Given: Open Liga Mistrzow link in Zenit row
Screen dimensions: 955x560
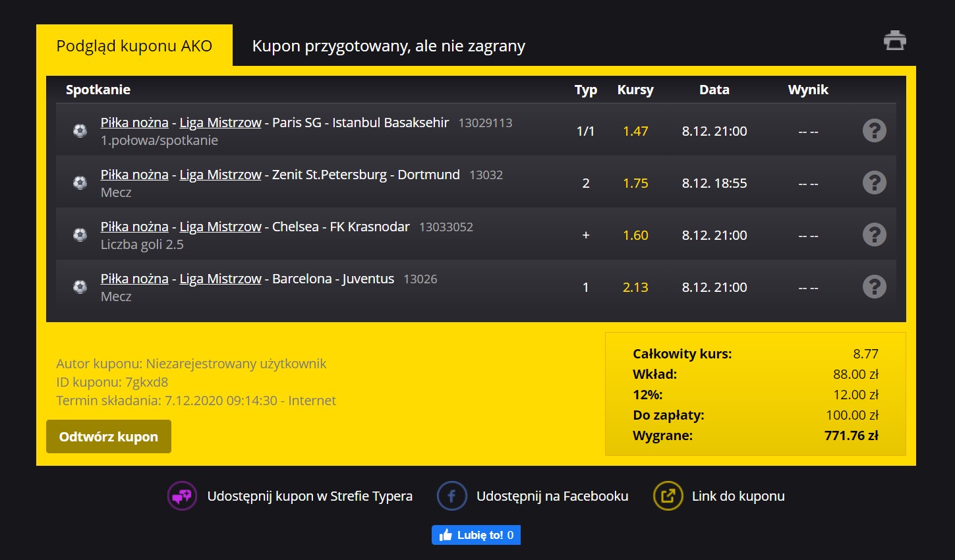Looking at the screenshot, I should point(221,175).
